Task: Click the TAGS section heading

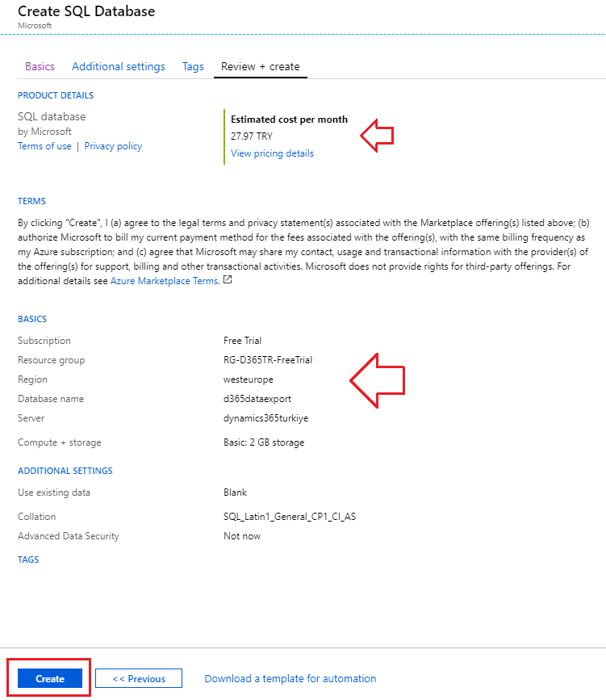Action: pos(28,560)
